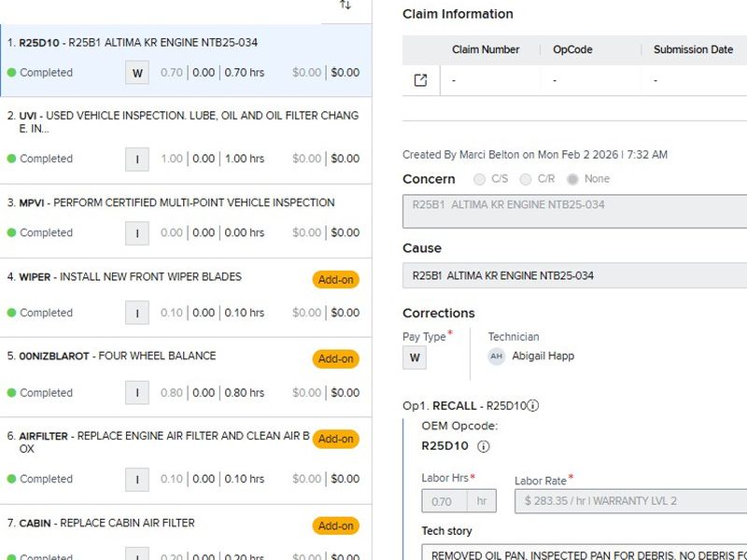This screenshot has height=560, width=747.
Task: Open the Labor Rate dropdown
Action: (x=630, y=501)
